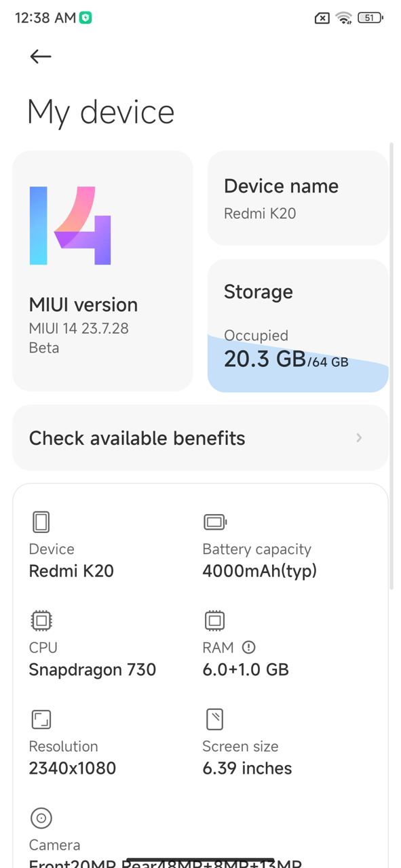Click the vertical scrollbar on right edge
The width and height of the screenshot is (401, 868).
point(392,366)
